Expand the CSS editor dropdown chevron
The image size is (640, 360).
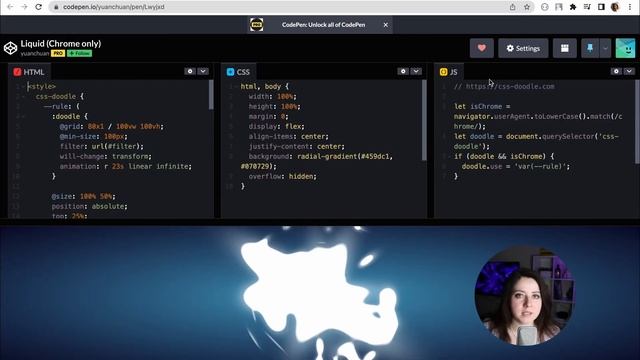(x=416, y=71)
